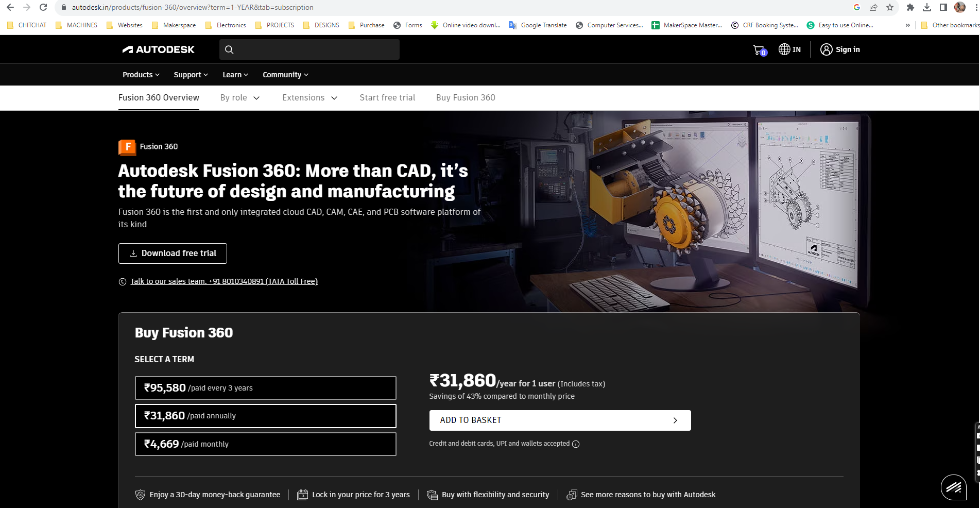Open the MACHINES bookmark folder

[x=76, y=25]
